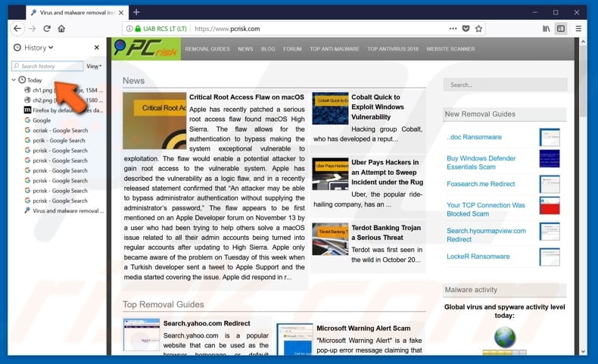Open REMOVAL GUIDES menu item
598x364 pixels.
point(207,48)
